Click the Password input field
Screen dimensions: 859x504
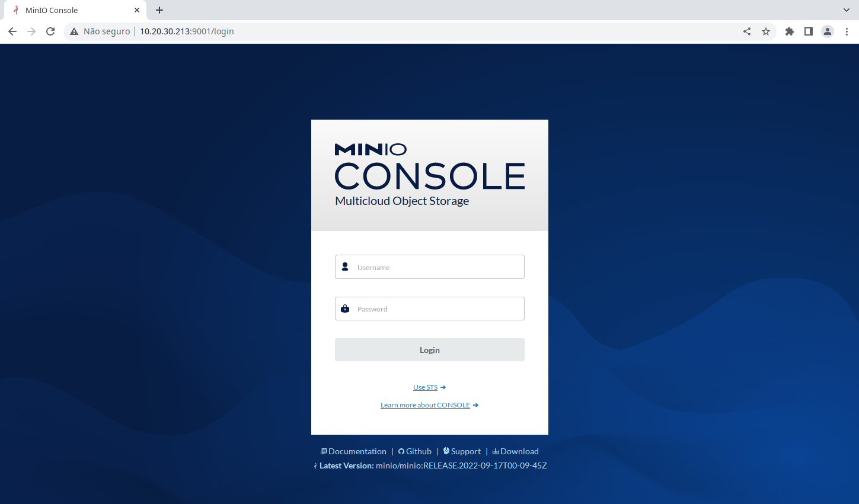pyautogui.click(x=439, y=309)
